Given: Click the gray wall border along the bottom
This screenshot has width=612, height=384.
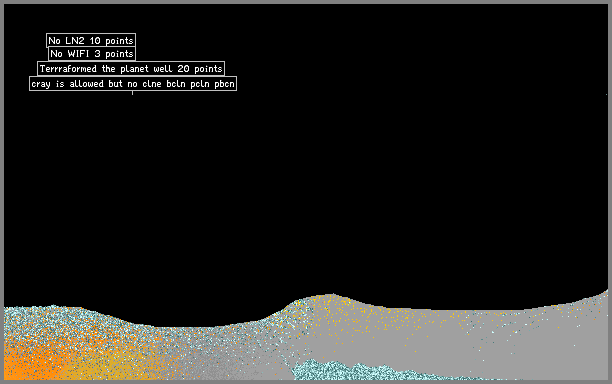Looking at the screenshot, I should [x=306, y=382].
